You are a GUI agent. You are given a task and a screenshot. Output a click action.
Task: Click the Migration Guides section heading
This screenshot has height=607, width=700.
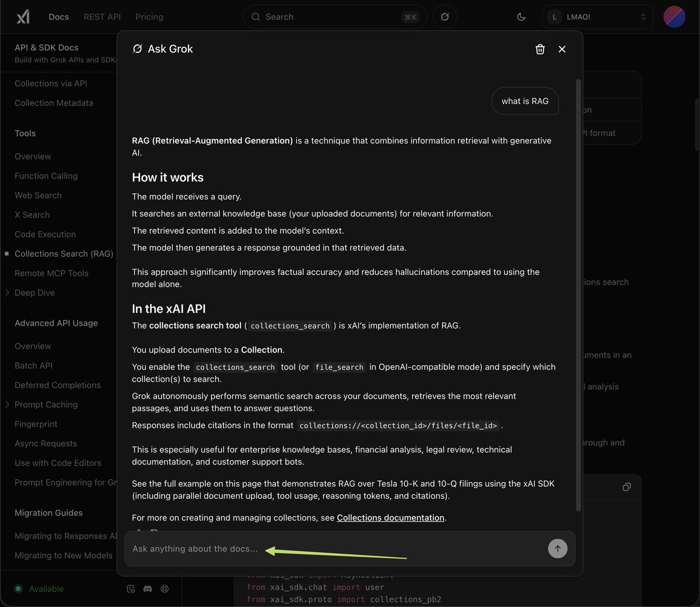tap(48, 513)
